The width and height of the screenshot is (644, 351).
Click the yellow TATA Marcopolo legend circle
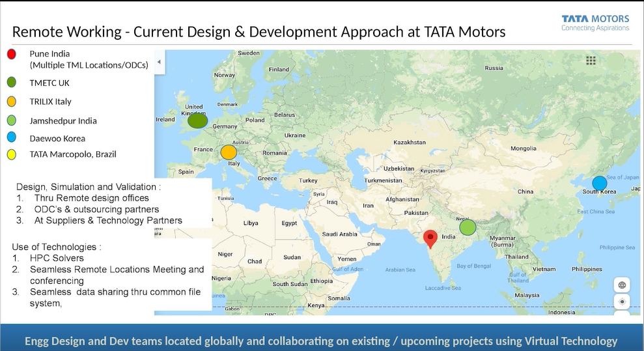tap(12, 155)
